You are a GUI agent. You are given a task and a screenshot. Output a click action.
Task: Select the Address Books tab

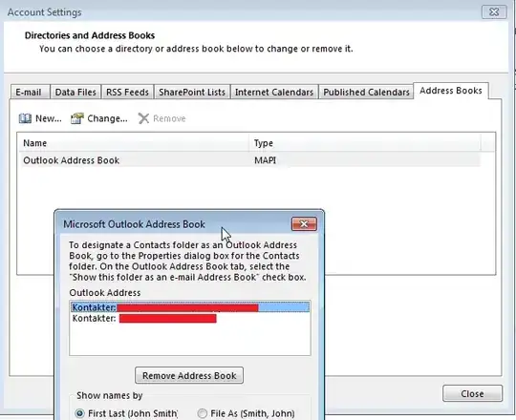pyautogui.click(x=451, y=91)
